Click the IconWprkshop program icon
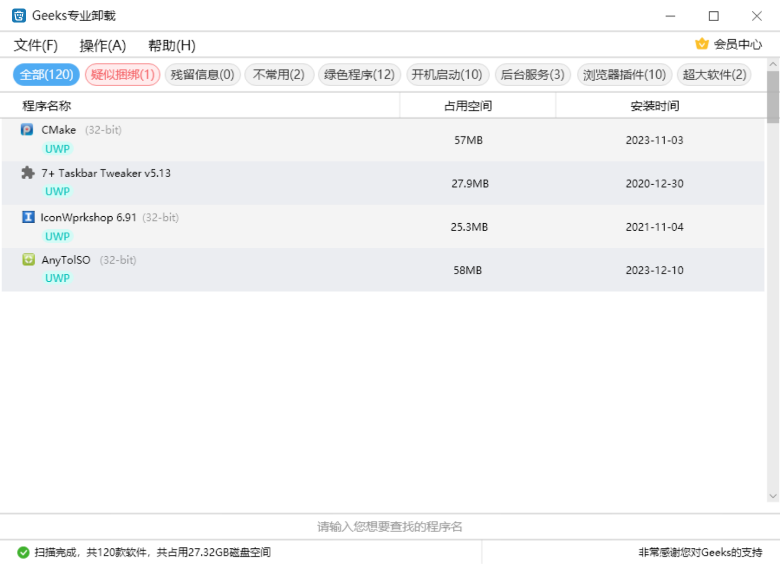 (28, 217)
